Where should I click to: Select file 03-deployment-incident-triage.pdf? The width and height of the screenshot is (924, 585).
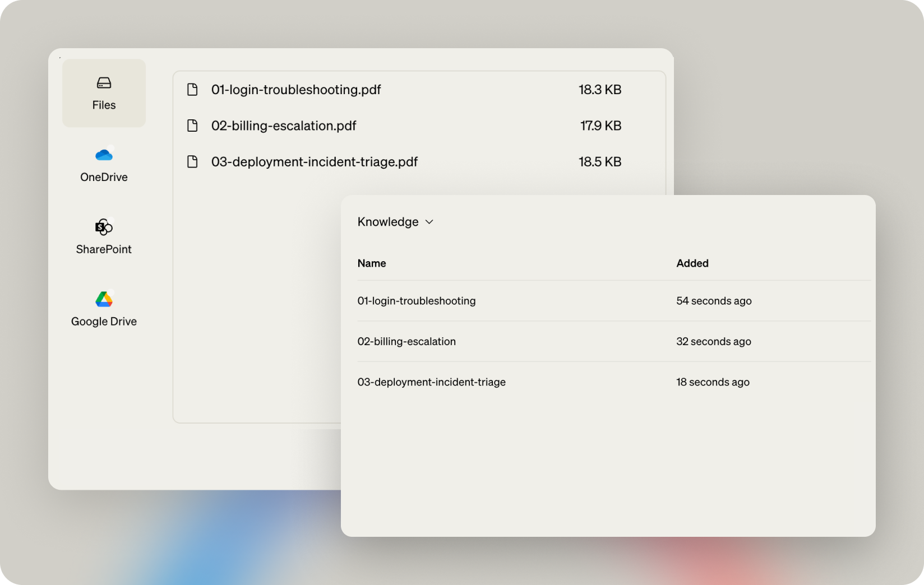(315, 162)
